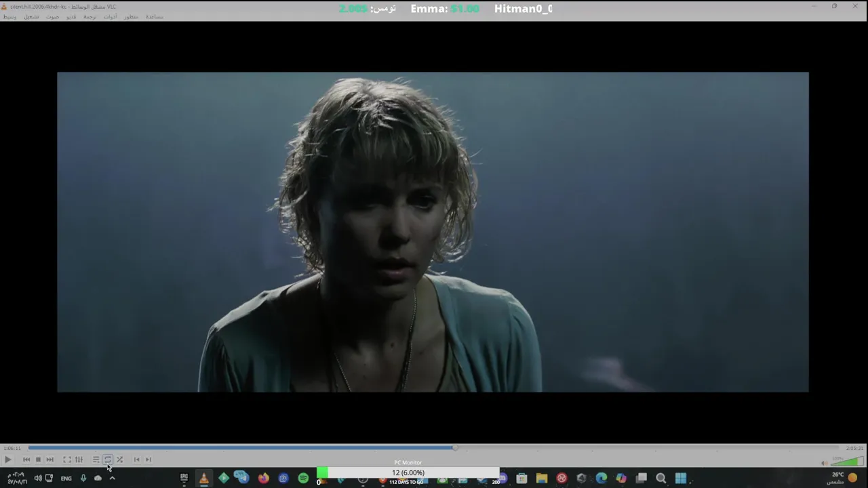Click the VLC window title bar text
Image resolution: width=868 pixels, height=488 pixels.
click(63, 7)
